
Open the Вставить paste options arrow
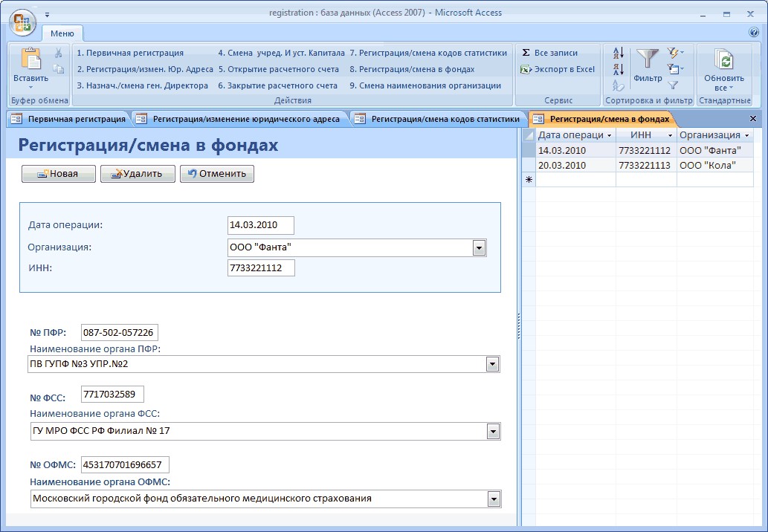(30, 88)
